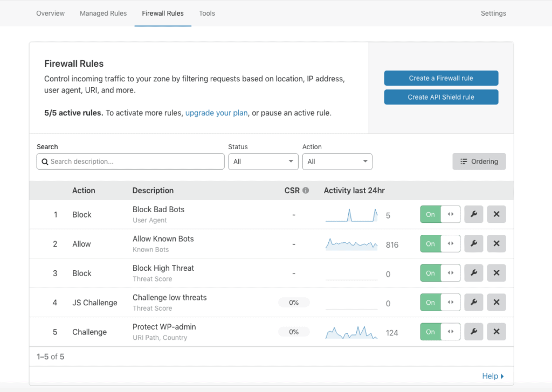Viewport: 552px width, 392px height.
Task: Click Create a Firewall rule button
Action: pyautogui.click(x=441, y=78)
